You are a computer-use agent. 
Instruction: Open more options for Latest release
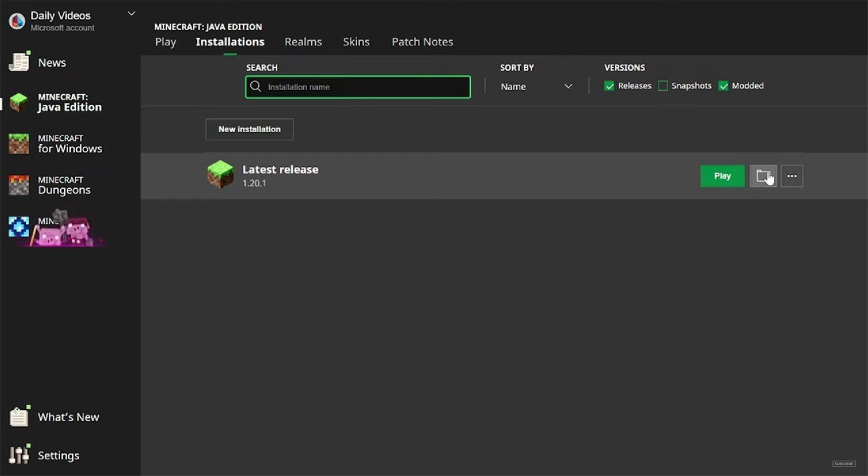(792, 176)
